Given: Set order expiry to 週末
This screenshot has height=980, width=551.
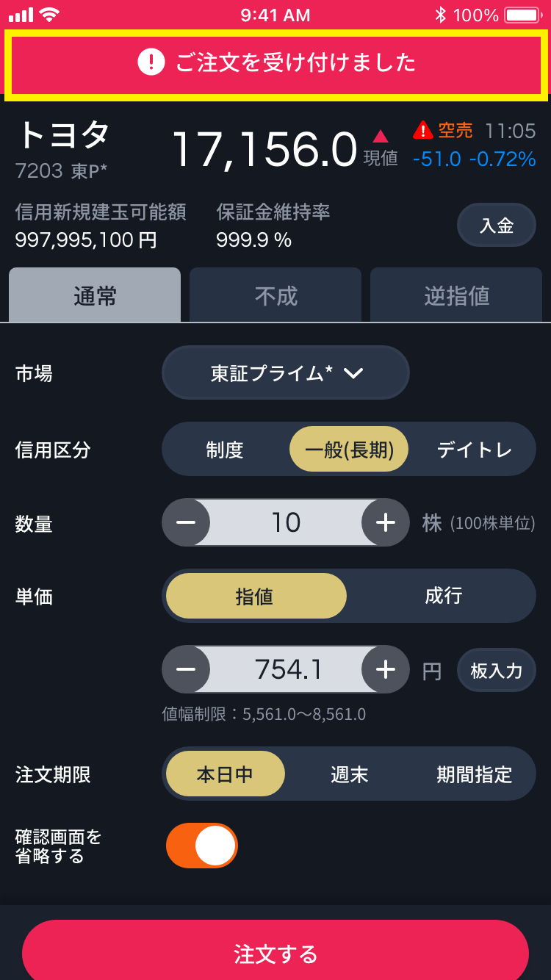Looking at the screenshot, I should pyautogui.click(x=349, y=774).
